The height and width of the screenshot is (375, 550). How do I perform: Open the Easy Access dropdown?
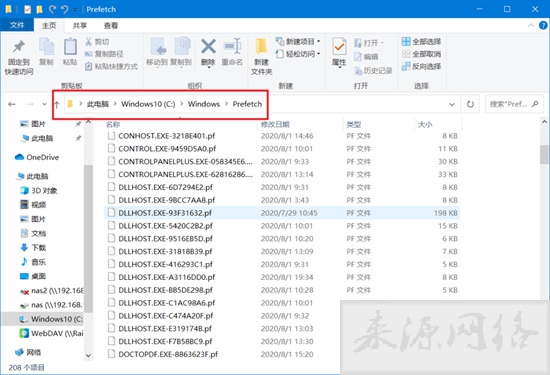click(x=318, y=54)
